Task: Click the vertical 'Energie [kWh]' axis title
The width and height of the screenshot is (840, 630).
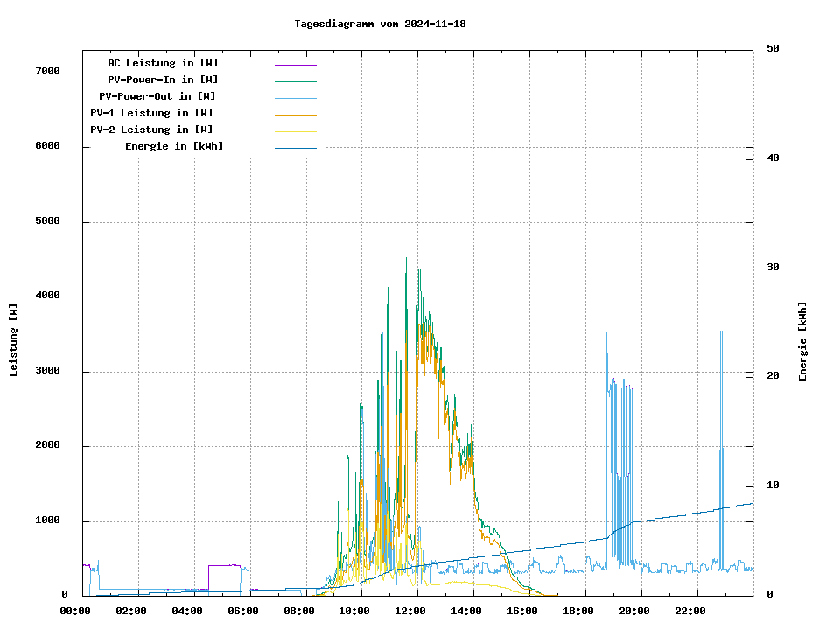Action: (802, 341)
